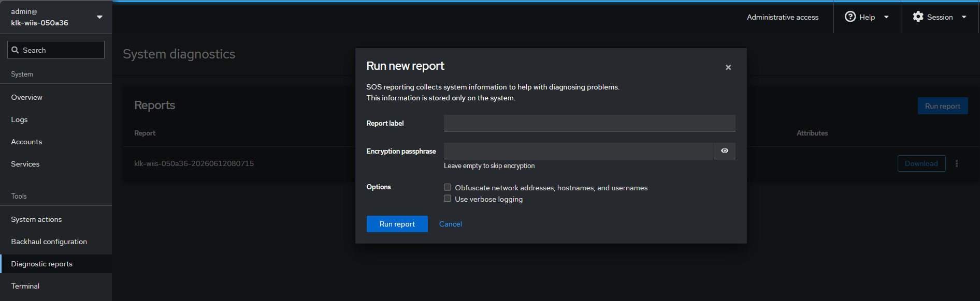980x301 pixels.
Task: Enable Obfuscate network addresses option
Action: click(448, 187)
